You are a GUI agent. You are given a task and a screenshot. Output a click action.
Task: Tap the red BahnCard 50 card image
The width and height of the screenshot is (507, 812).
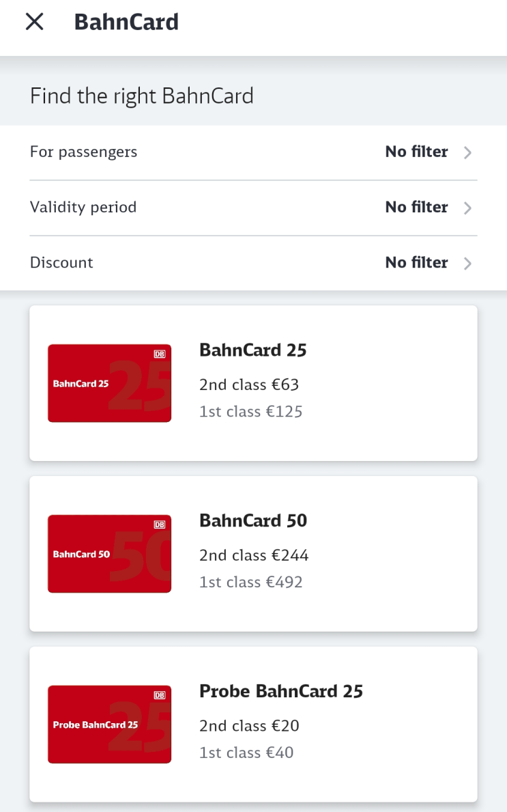click(110, 554)
